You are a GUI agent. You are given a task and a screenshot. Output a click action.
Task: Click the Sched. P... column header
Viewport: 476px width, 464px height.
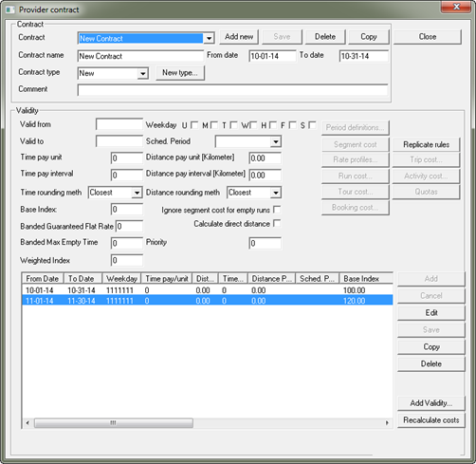[317, 279]
